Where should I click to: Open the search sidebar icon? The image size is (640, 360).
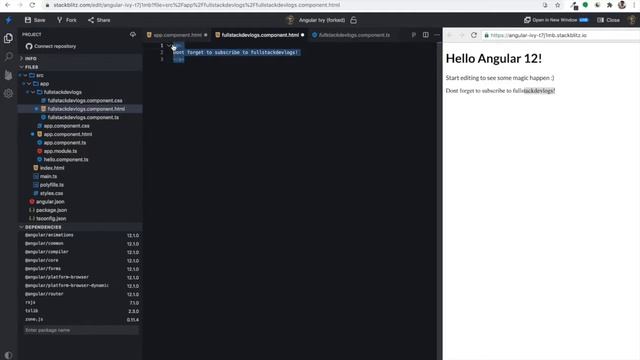(8, 57)
